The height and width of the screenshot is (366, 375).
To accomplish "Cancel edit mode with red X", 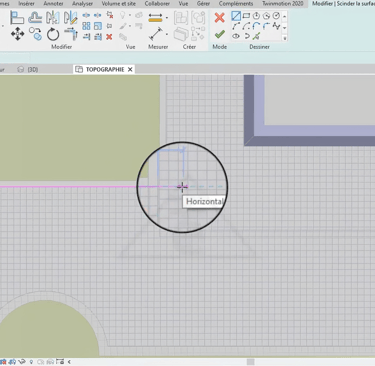I will pyautogui.click(x=219, y=18).
